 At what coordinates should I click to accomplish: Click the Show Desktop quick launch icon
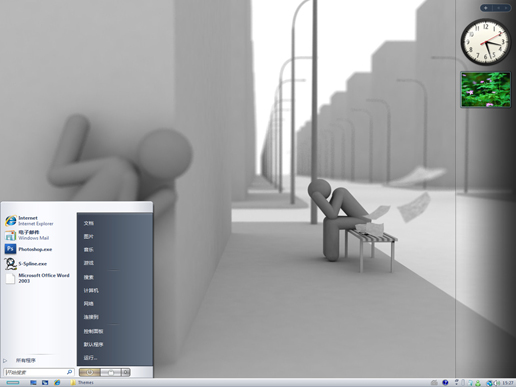click(33, 382)
